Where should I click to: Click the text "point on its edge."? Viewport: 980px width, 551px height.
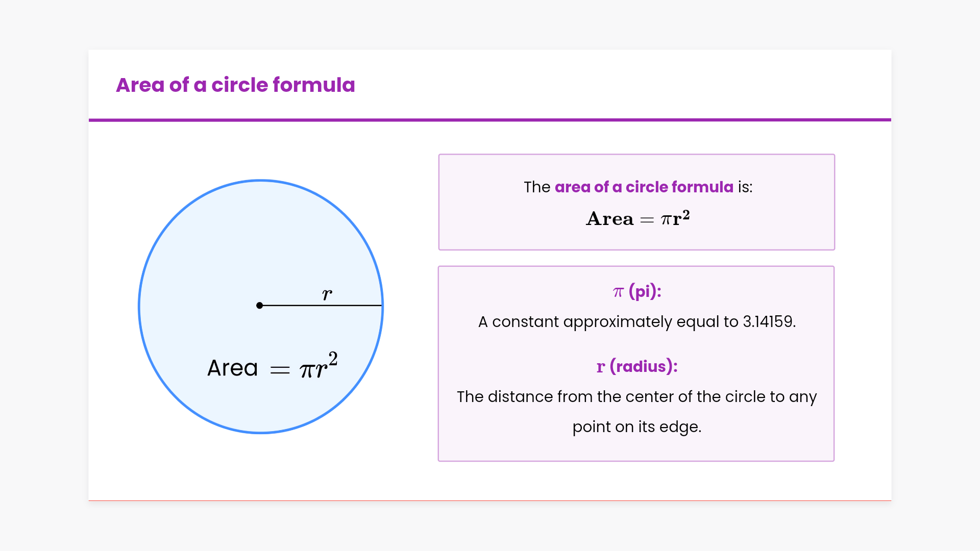point(636,427)
